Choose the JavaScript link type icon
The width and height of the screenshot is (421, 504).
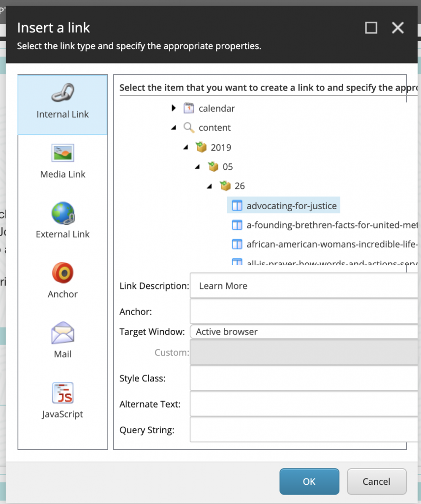(x=63, y=393)
